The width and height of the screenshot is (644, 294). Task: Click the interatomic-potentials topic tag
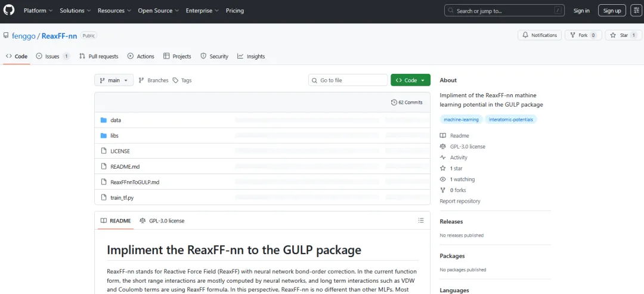[x=512, y=119]
